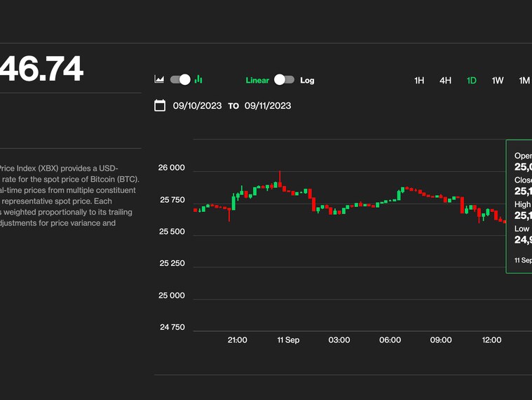The width and height of the screenshot is (532, 400).
Task: Switch to the 4H interval
Action: tap(445, 81)
